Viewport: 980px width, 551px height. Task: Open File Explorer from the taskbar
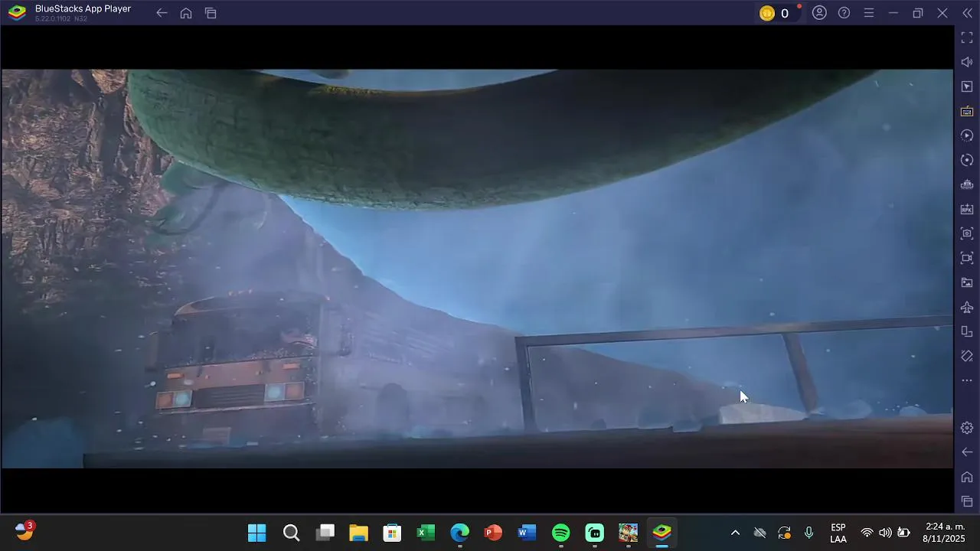tap(358, 533)
